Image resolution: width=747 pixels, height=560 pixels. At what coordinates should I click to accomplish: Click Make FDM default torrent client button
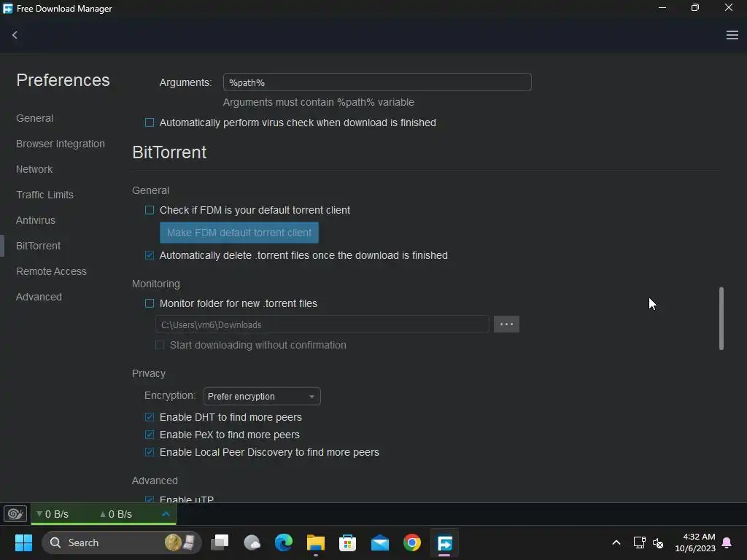click(x=239, y=233)
